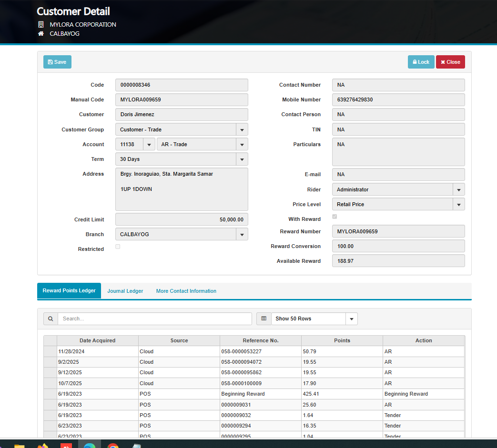Click the home icon next to CALBAYOG

pos(41,34)
